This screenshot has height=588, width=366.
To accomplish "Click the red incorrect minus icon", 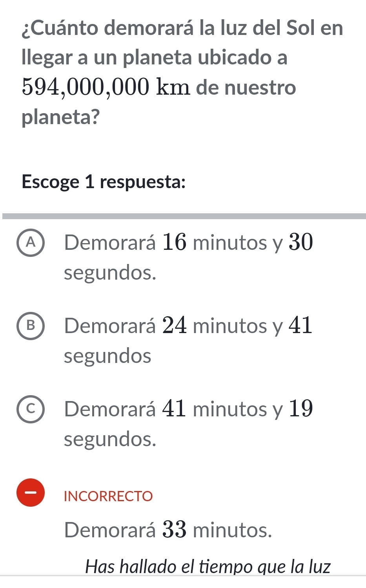I will point(30,493).
